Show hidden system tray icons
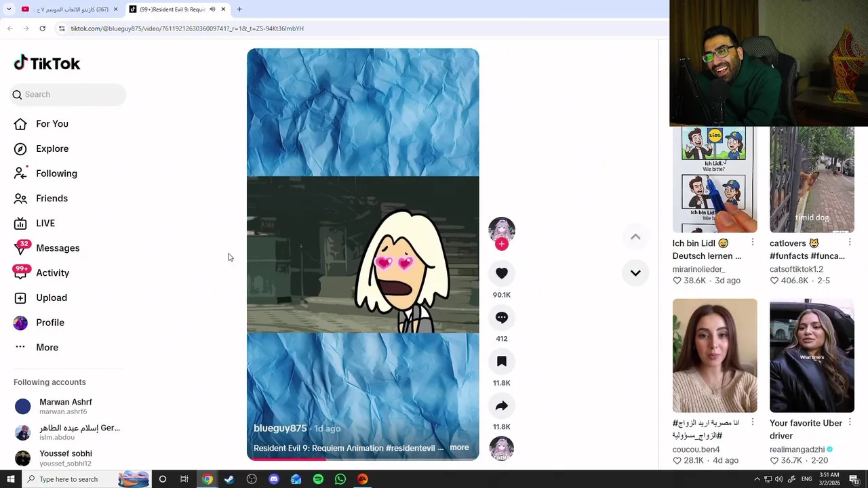Viewport: 868px width, 488px height. pyautogui.click(x=757, y=479)
